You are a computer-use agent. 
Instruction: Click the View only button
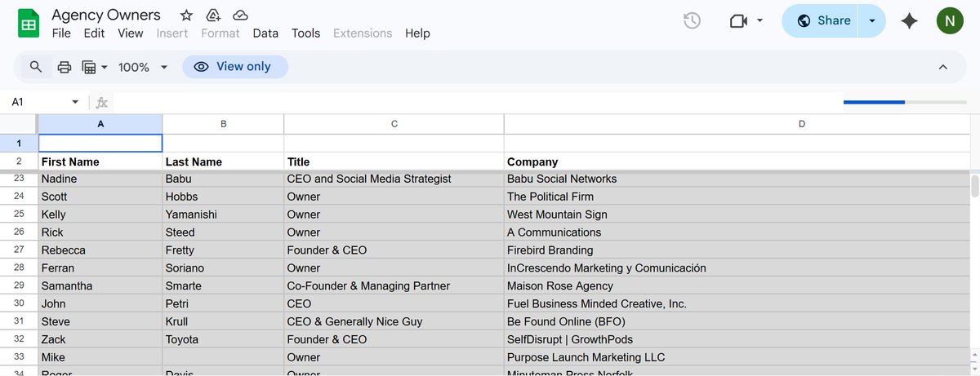point(235,67)
